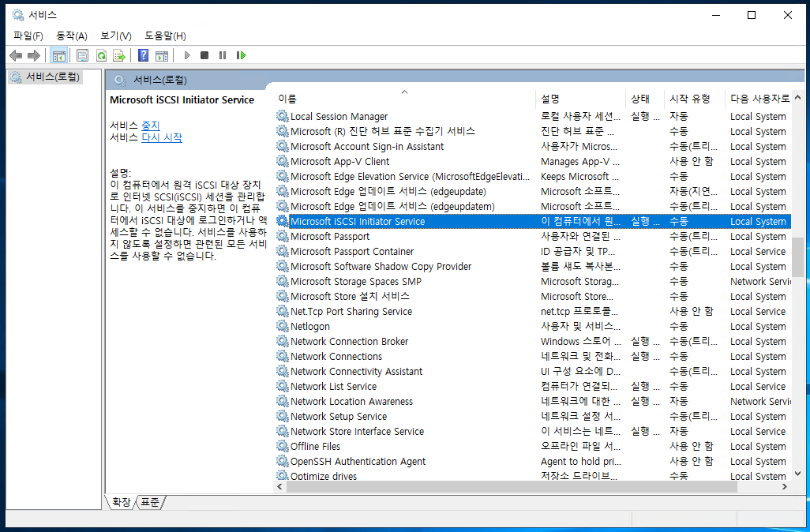Open the properties toolbar icon
Image resolution: width=810 pixels, height=532 pixels.
82,55
